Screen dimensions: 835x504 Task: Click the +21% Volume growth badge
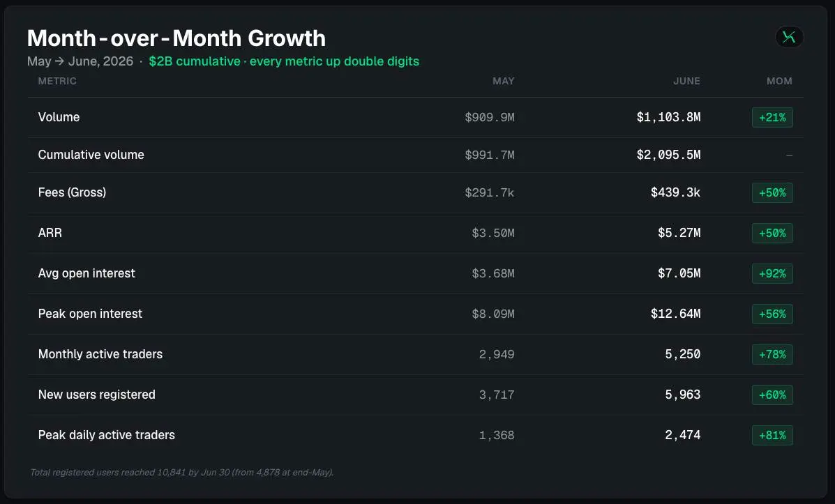click(772, 118)
